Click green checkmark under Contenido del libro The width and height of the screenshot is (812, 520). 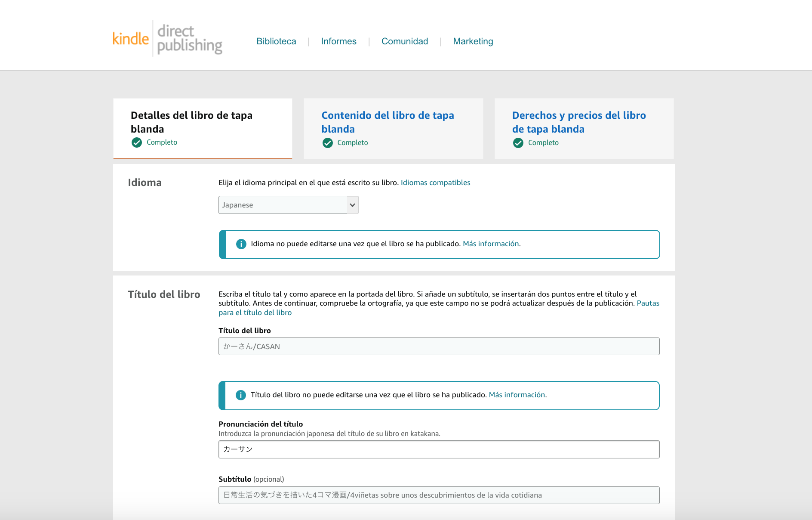pos(328,143)
